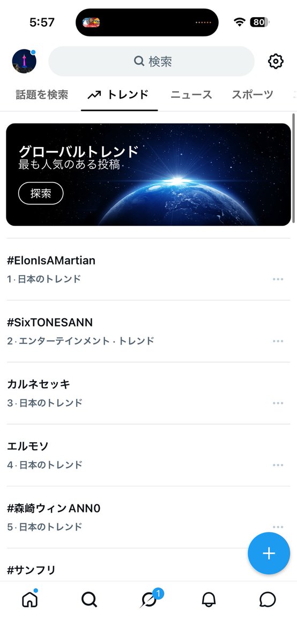297x644 pixels.
Task: Open more options for #ElonIsAMartian
Action: tap(278, 279)
